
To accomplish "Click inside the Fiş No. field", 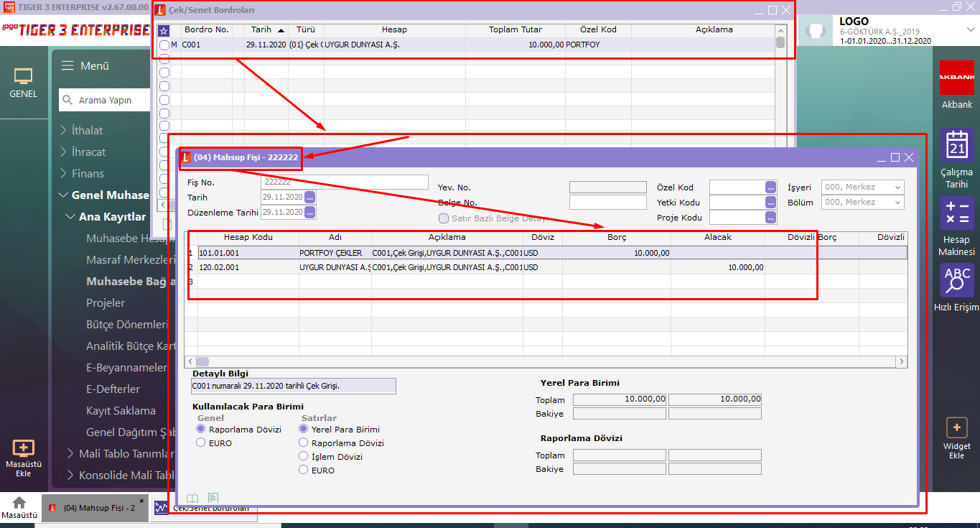I will tap(344, 182).
